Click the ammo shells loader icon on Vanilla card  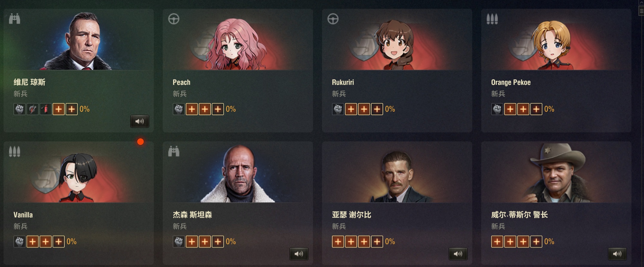14,152
